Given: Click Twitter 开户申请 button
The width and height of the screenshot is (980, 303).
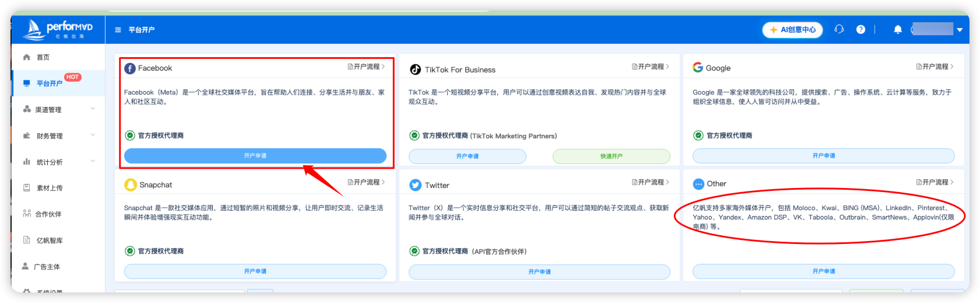Looking at the screenshot, I should click(539, 272).
